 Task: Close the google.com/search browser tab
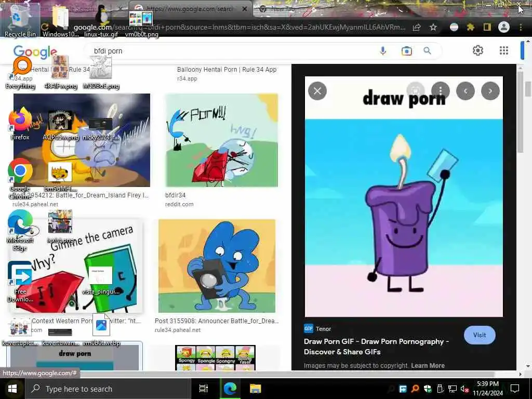click(244, 9)
